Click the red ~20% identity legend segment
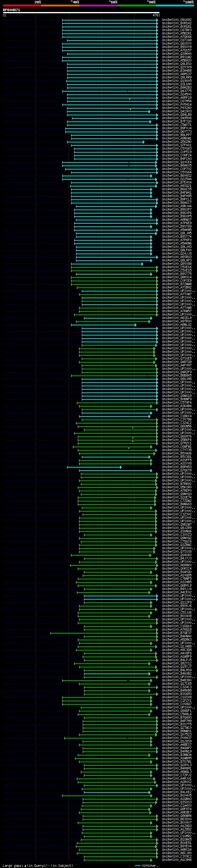 pos(22,6)
